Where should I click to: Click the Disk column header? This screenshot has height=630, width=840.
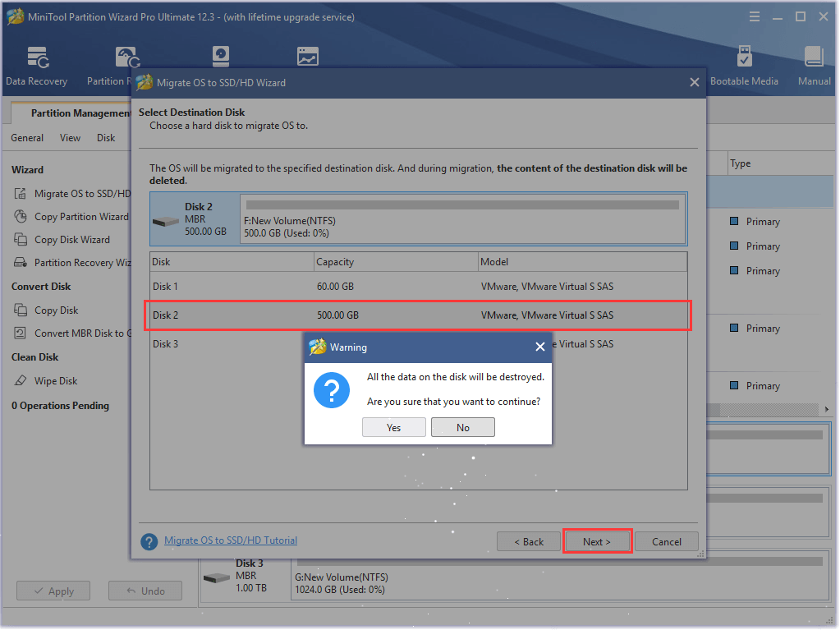click(x=232, y=262)
